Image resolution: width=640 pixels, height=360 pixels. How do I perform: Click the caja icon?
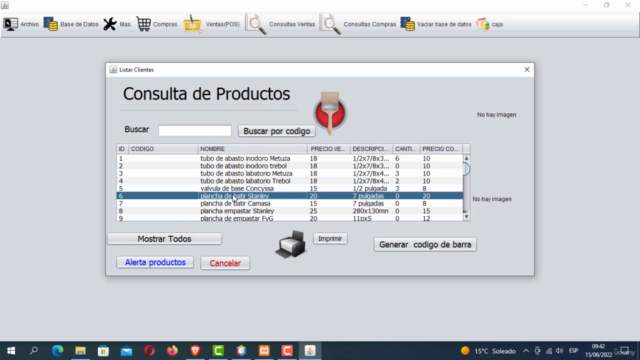point(483,24)
